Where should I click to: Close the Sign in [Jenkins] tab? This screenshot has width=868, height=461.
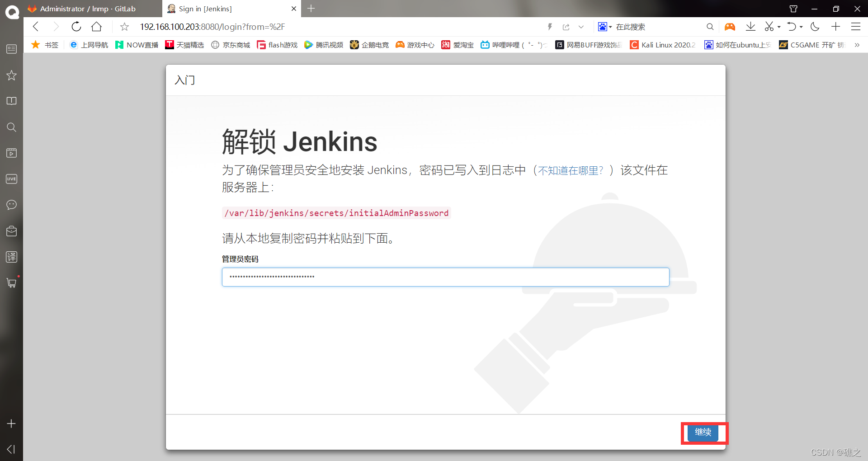point(294,9)
